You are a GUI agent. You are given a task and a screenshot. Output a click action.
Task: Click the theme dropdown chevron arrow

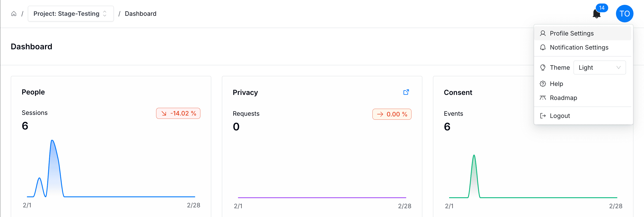click(619, 68)
